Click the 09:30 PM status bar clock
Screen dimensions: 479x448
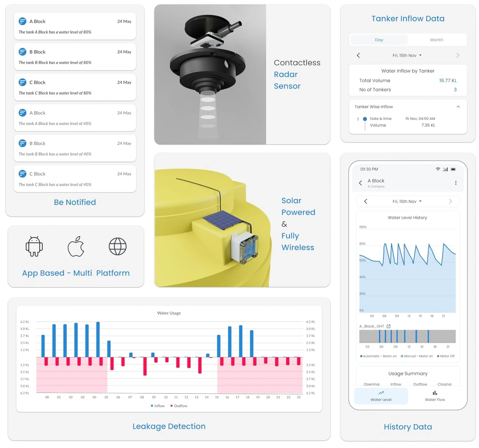click(x=369, y=169)
